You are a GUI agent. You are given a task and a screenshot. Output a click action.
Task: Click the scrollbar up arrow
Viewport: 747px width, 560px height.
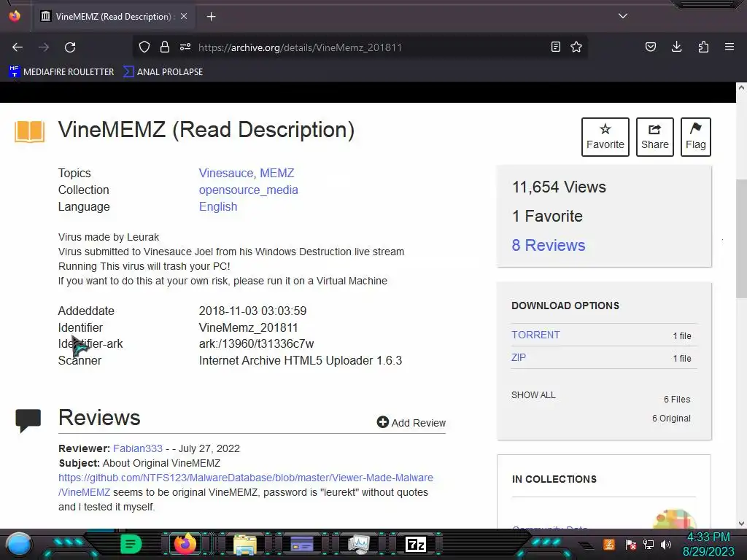tap(741, 87)
